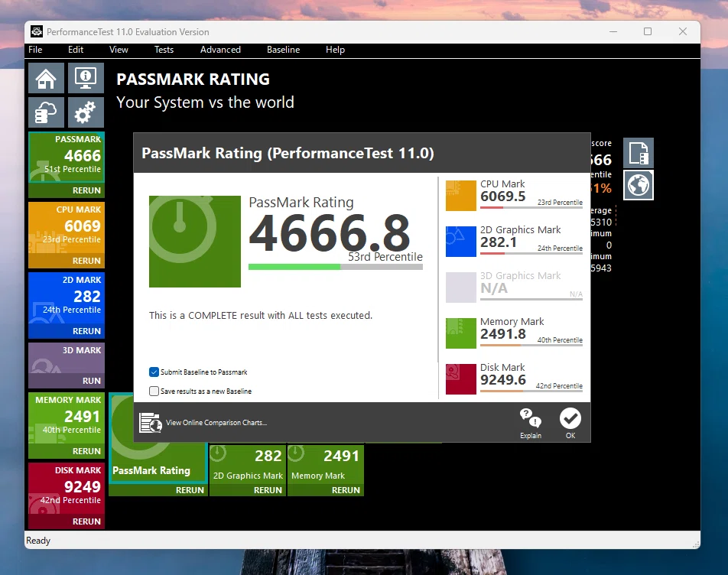Click the green Memory Mark icon
728x575 pixels.
[x=461, y=333]
